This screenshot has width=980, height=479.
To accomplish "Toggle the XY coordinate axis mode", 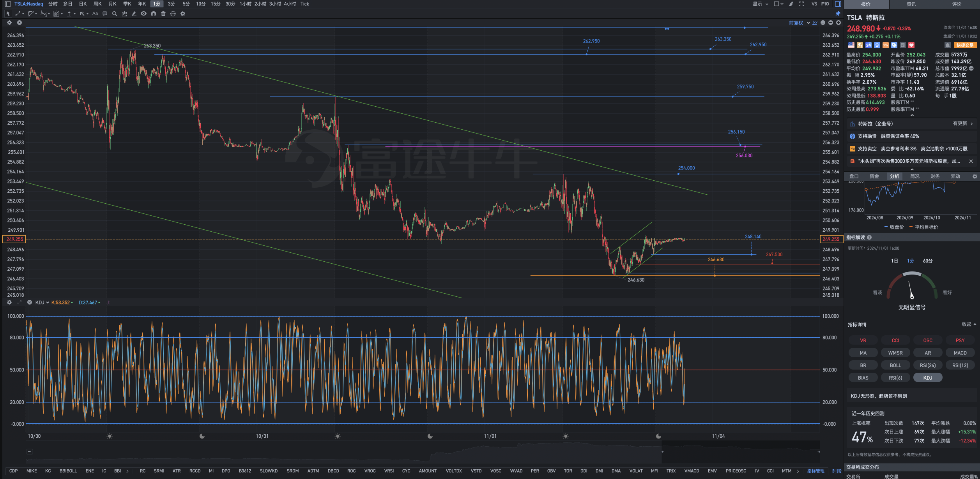I will [x=815, y=23].
